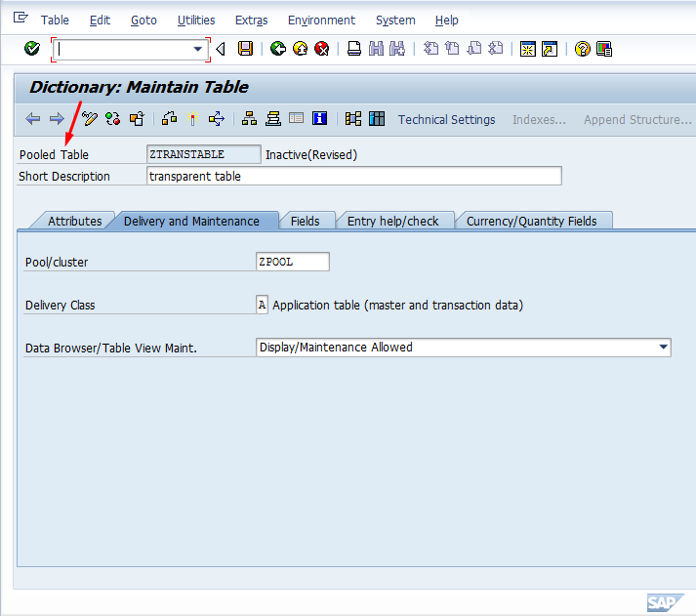The image size is (696, 616).
Task: Click the red Cancel icon
Action: [x=322, y=49]
